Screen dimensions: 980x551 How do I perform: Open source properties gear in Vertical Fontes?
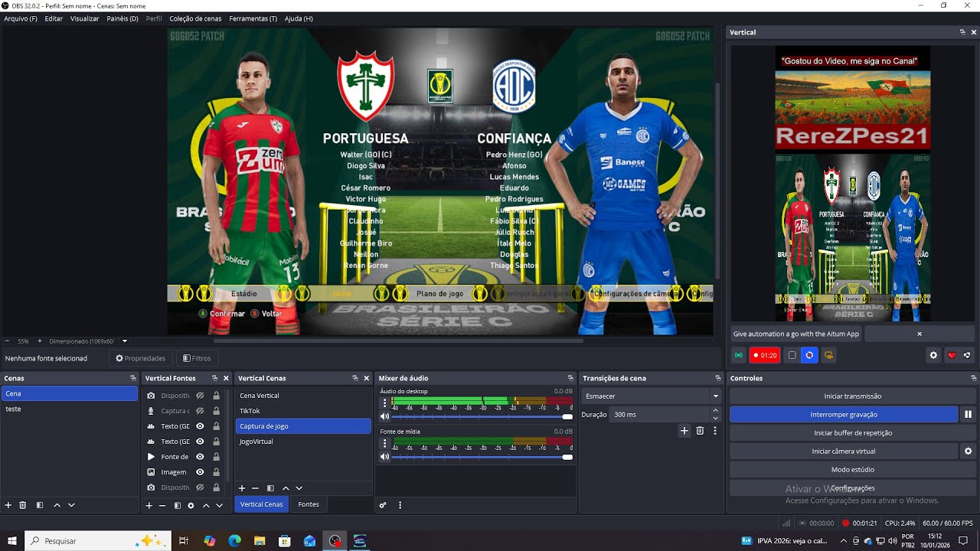coord(191,506)
